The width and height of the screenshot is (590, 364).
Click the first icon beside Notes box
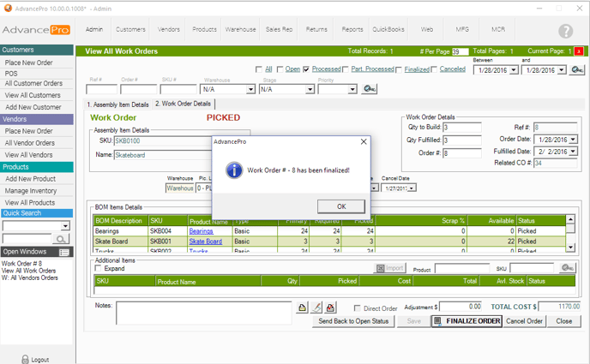(303, 307)
